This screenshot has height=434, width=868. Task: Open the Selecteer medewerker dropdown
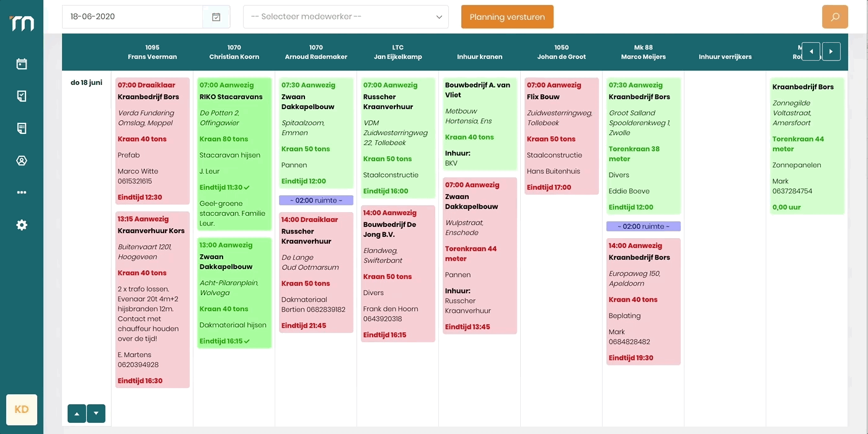point(346,17)
